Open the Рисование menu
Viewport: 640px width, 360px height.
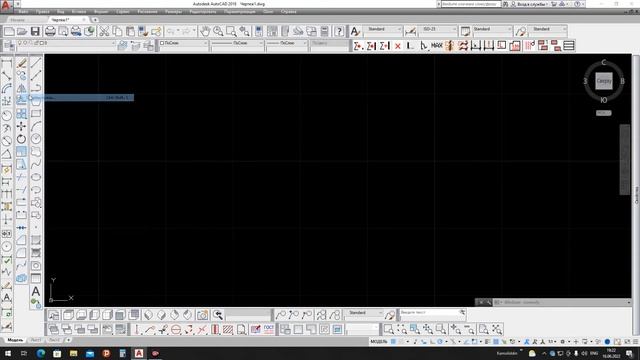pos(147,12)
